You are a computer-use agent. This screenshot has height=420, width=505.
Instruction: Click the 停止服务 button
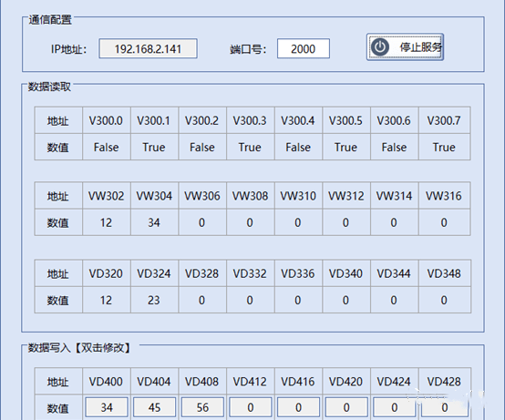click(x=405, y=47)
